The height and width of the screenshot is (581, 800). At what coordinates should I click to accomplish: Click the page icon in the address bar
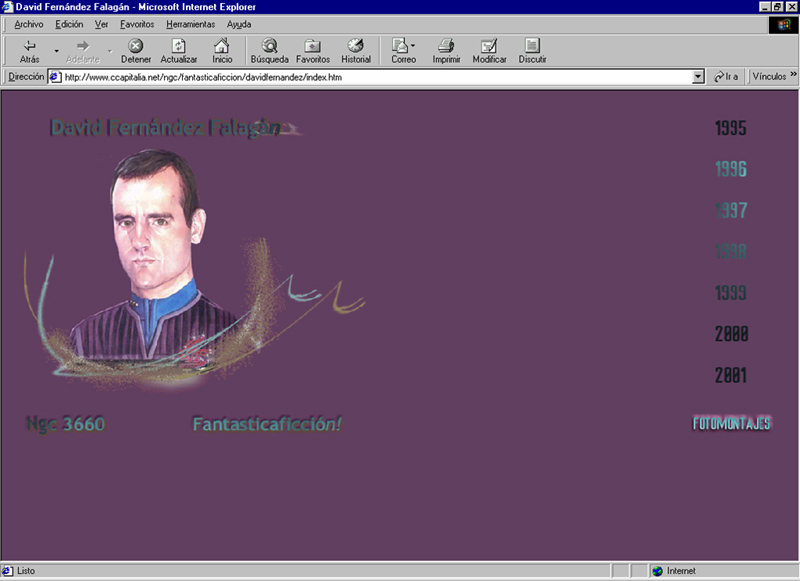(x=55, y=77)
